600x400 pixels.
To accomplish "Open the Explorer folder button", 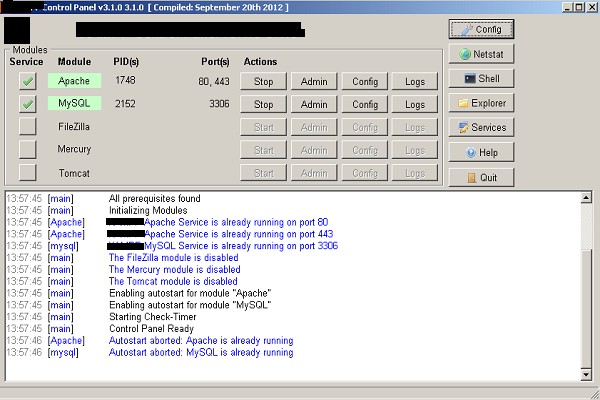I will pos(481,103).
